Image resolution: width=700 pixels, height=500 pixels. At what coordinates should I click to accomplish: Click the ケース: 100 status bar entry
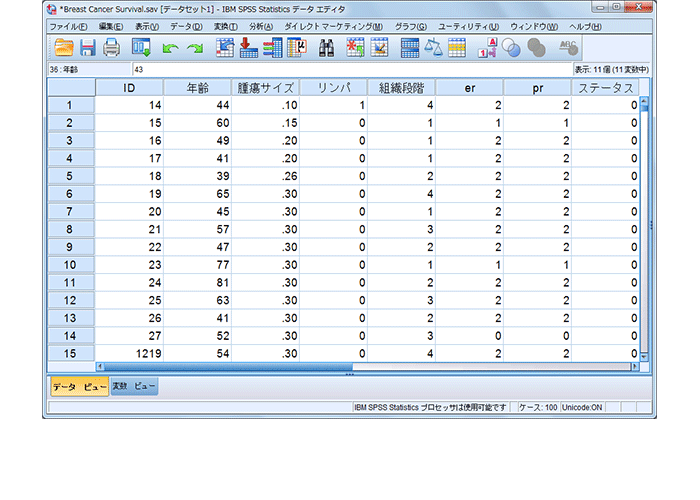[538, 408]
